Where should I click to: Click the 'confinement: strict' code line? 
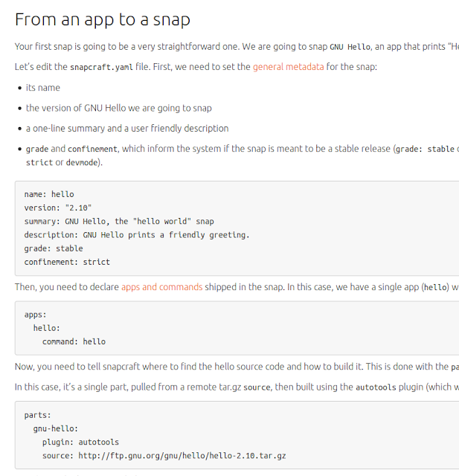[67, 262]
